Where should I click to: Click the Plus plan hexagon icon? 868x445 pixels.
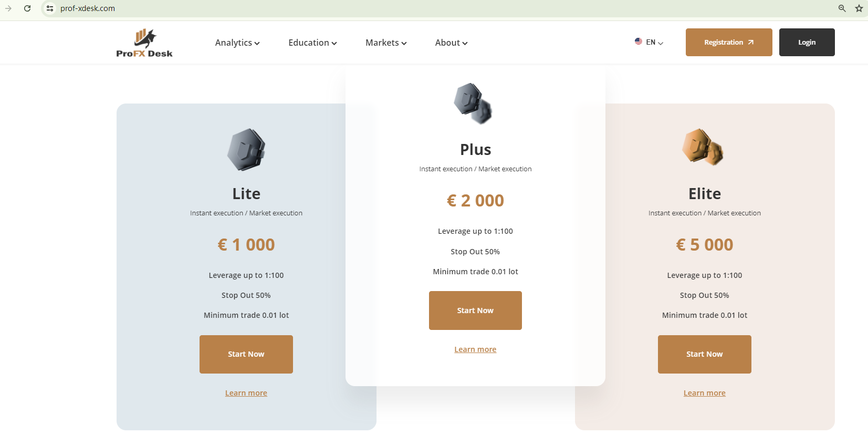point(473,104)
